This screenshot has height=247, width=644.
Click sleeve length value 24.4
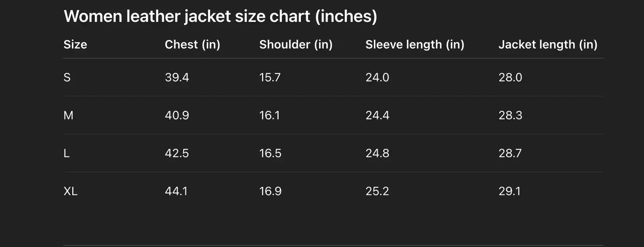tap(377, 116)
